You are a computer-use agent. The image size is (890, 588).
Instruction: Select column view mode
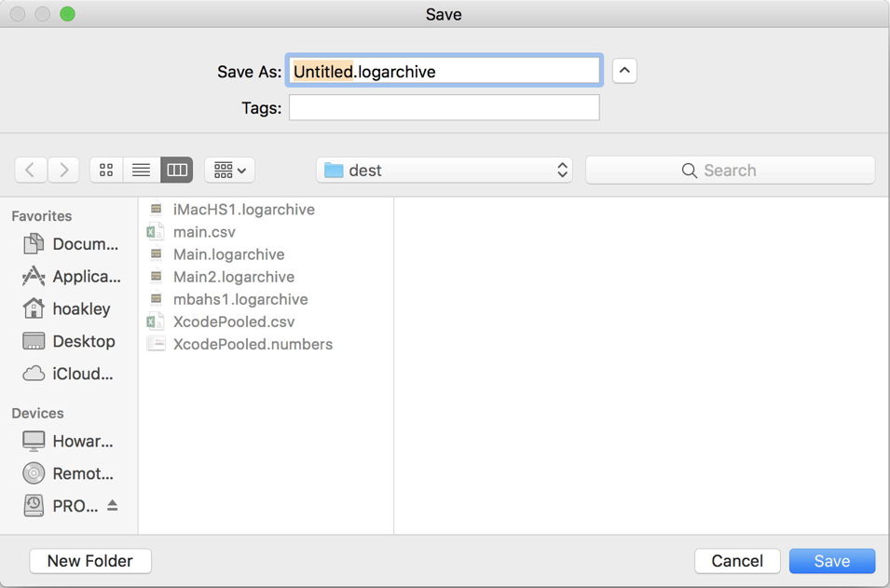click(x=176, y=170)
